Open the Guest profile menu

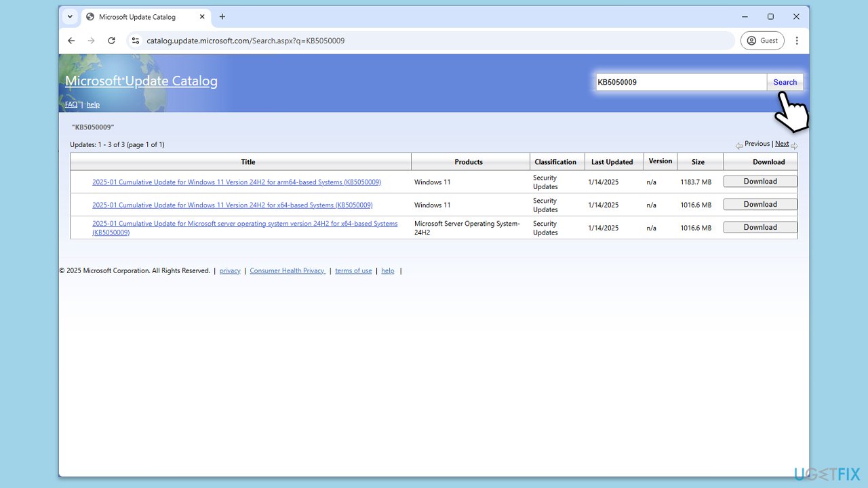(x=762, y=41)
